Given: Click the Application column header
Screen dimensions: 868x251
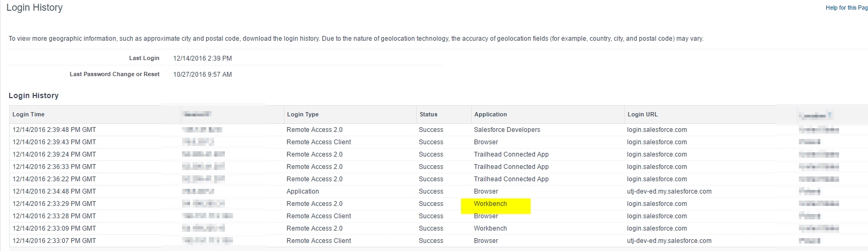Looking at the screenshot, I should (490, 114).
